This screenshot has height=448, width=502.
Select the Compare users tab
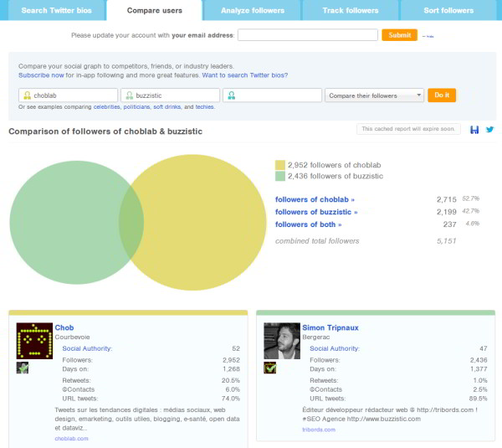coord(154,10)
